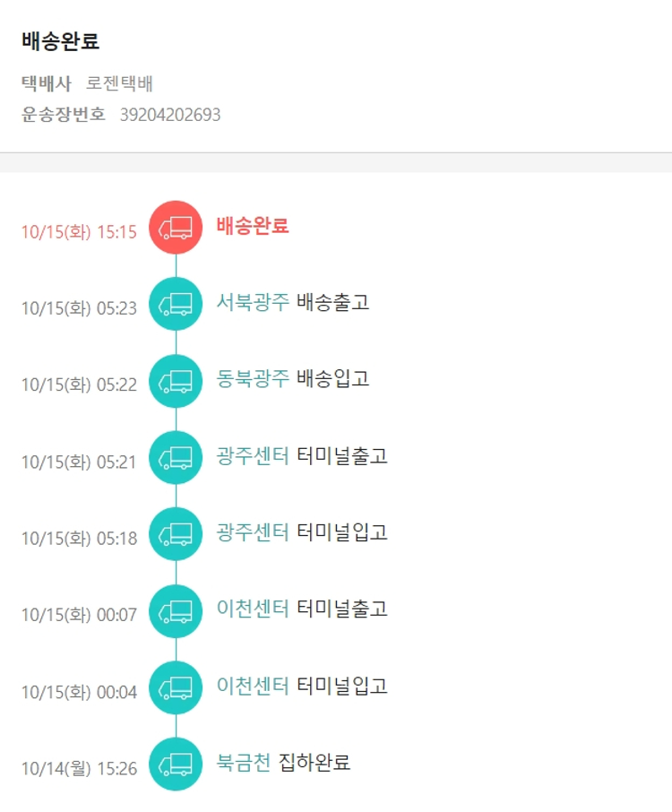Open the 동북광주 location link

click(253, 378)
